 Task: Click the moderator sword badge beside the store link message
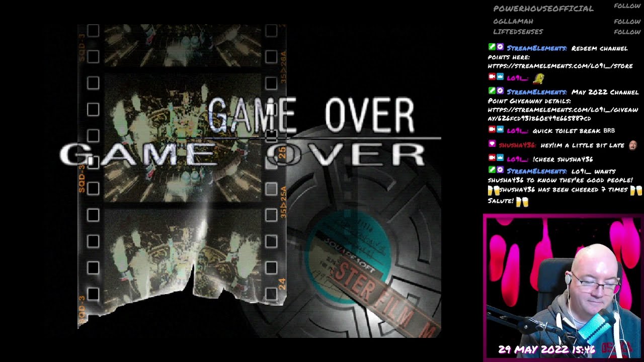point(492,47)
